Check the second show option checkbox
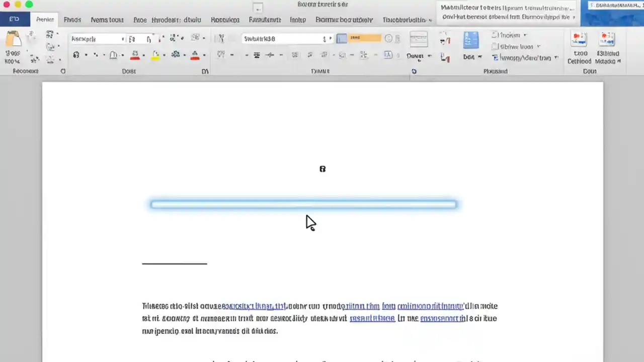644x362 pixels. [494, 46]
